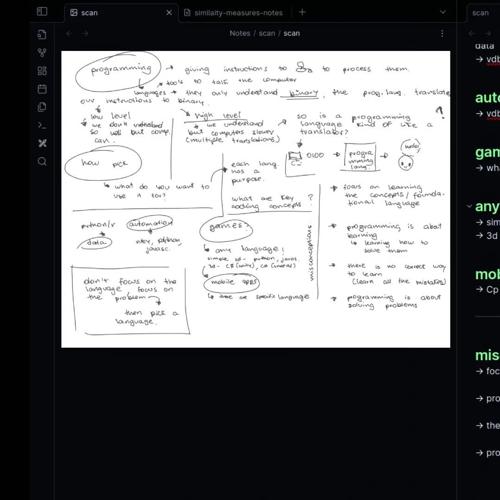Open a new tab with plus
This screenshot has height=500, width=500.
click(302, 12)
